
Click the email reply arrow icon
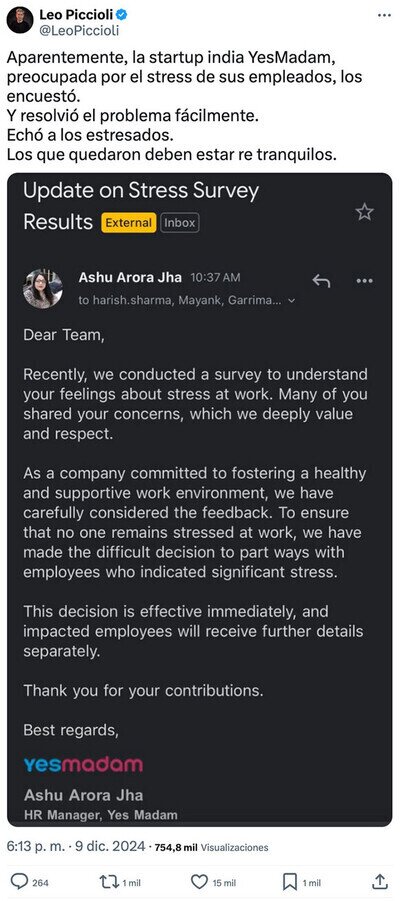[x=321, y=280]
